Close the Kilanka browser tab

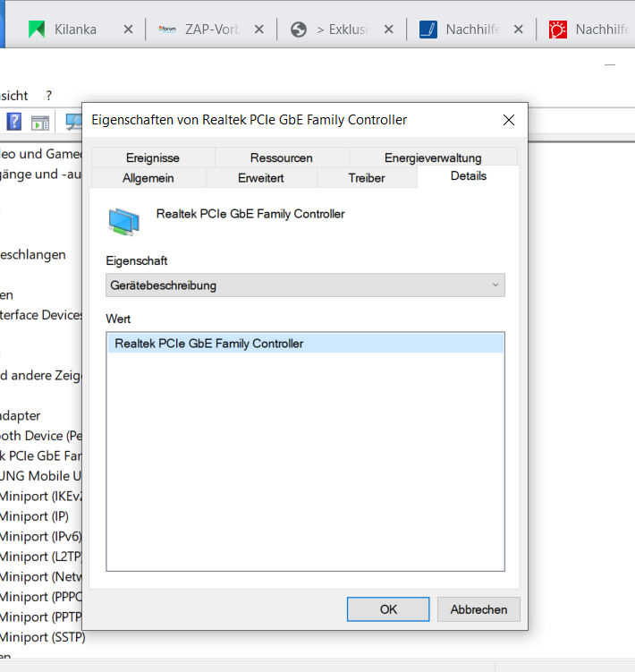point(128,30)
